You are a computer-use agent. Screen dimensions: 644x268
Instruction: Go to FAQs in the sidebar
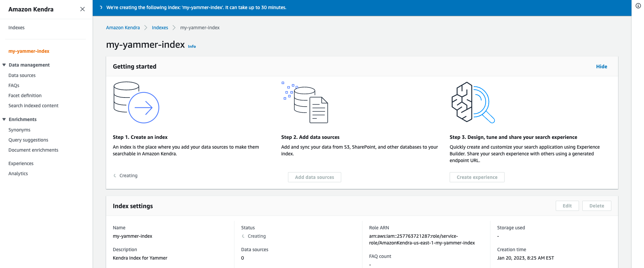pyautogui.click(x=14, y=85)
